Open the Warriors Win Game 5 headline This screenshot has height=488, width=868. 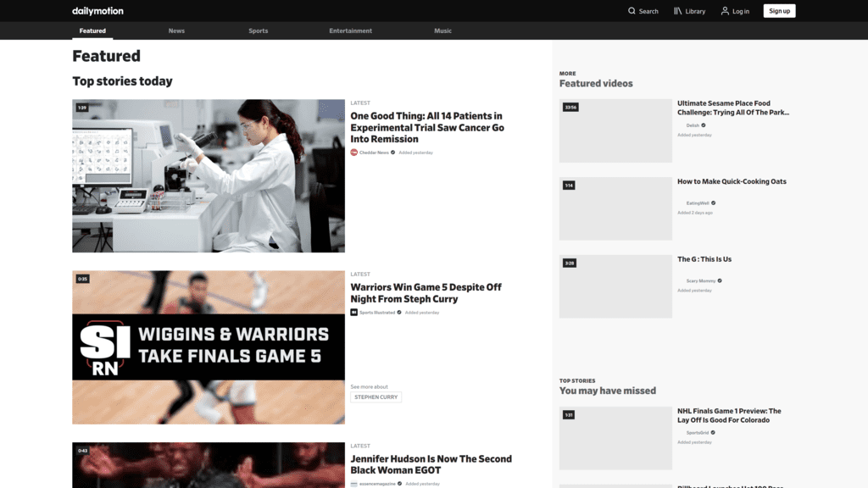426,292
